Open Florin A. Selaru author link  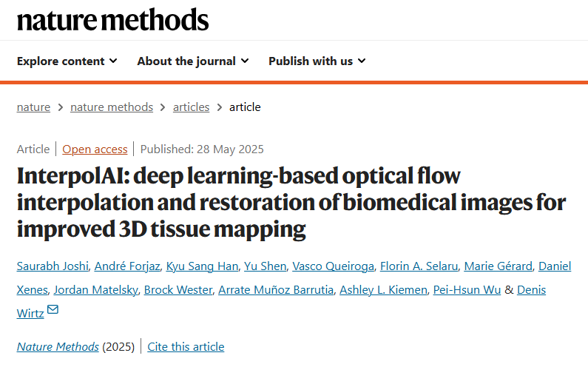pyautogui.click(x=419, y=266)
